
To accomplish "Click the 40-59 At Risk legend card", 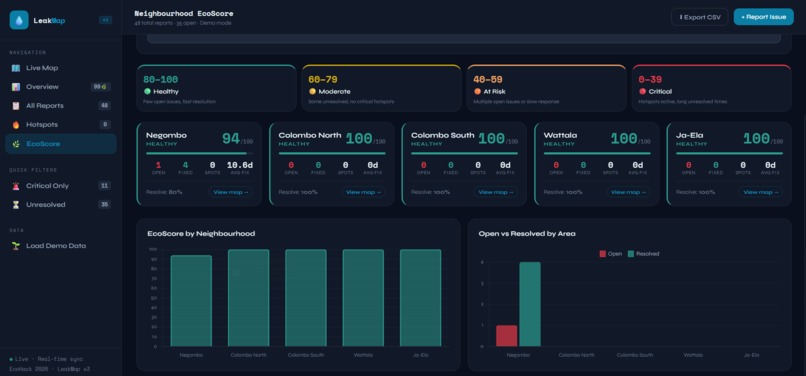I will coord(546,88).
